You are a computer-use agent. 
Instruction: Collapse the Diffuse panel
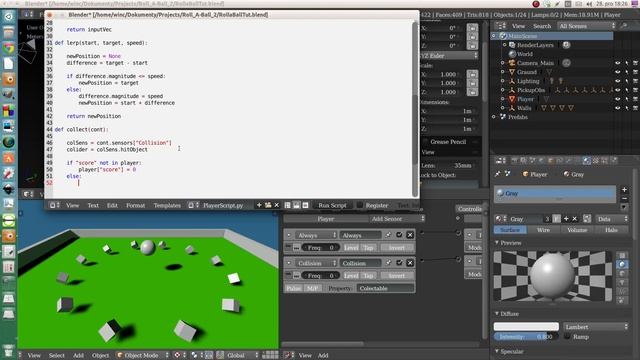(497, 313)
